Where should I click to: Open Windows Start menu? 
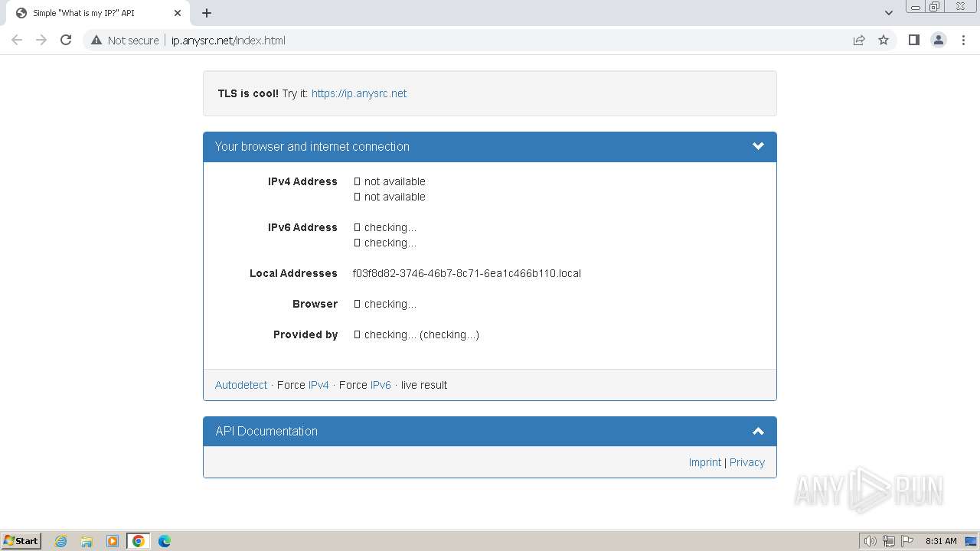tap(21, 540)
